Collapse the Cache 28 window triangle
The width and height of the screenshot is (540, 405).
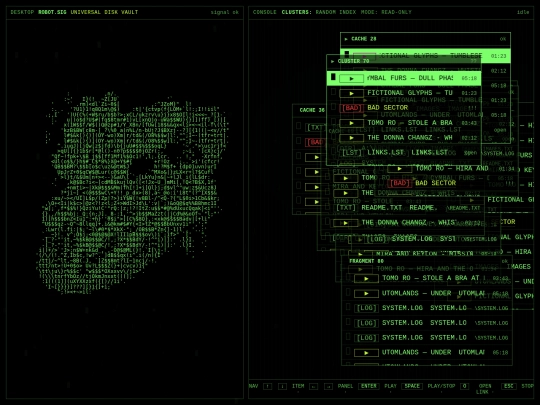pyautogui.click(x=346, y=39)
